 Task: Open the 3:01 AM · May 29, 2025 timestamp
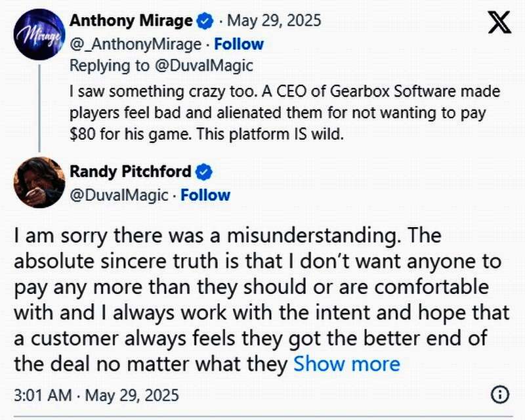click(96, 396)
